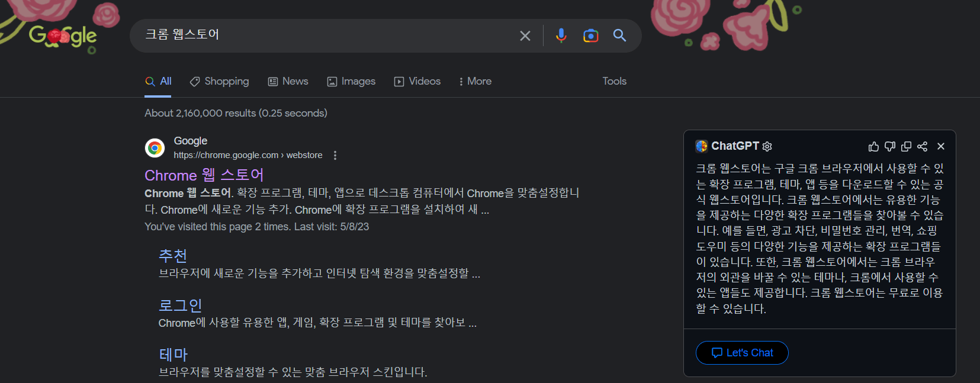The image size is (980, 383).
Task: Click the Google doodle logo
Action: [x=63, y=36]
